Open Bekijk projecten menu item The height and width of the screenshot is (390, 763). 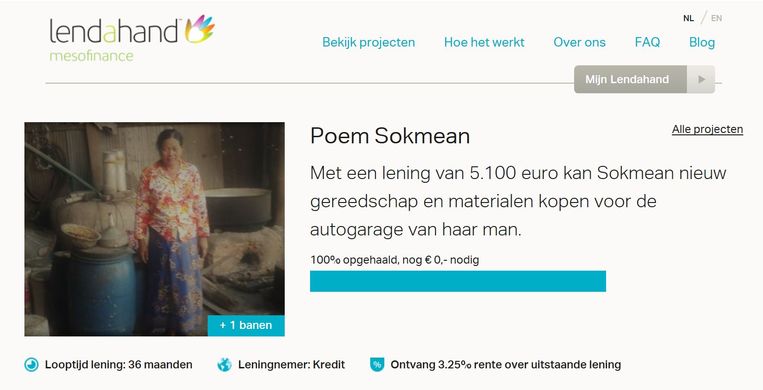pyautogui.click(x=368, y=42)
